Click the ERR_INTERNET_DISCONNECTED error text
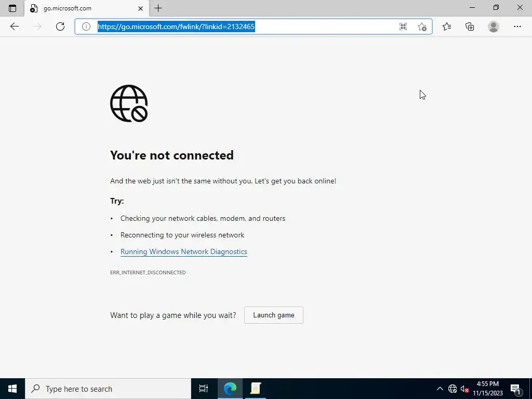532x399 pixels. (x=148, y=272)
